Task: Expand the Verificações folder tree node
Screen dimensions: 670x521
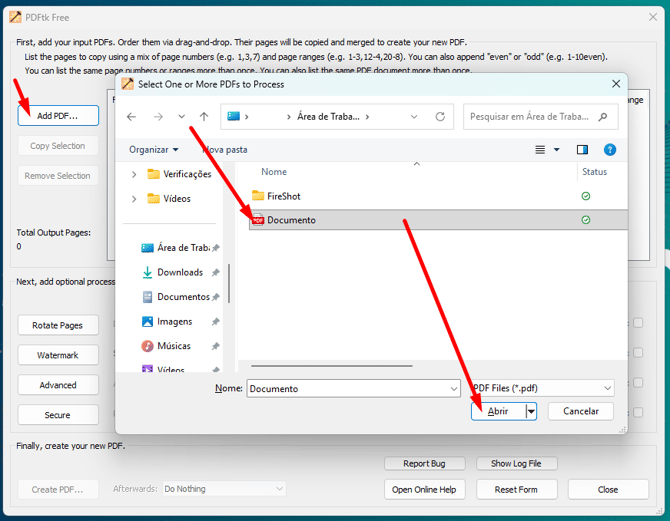Action: 134,174
